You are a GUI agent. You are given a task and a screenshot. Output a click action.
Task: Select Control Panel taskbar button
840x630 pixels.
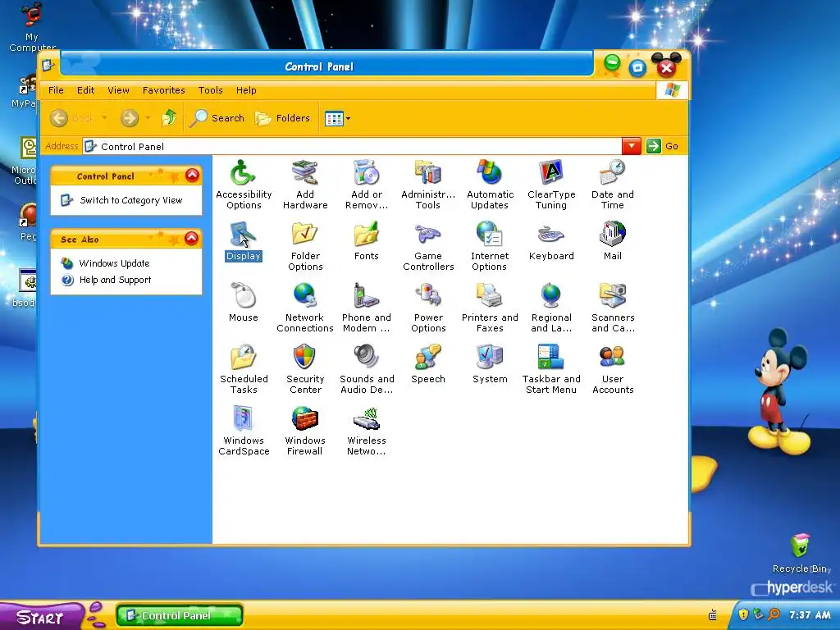[x=180, y=615]
